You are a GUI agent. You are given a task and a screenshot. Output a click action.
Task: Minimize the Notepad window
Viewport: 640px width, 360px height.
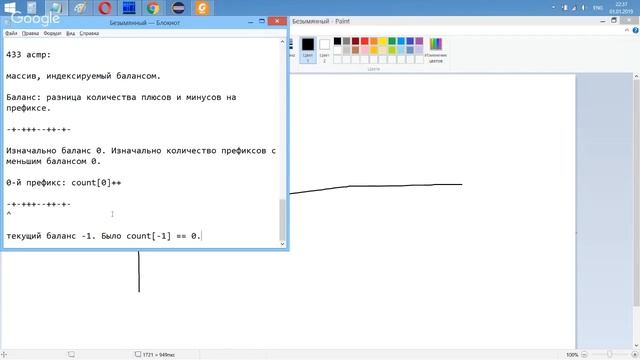[251, 22]
